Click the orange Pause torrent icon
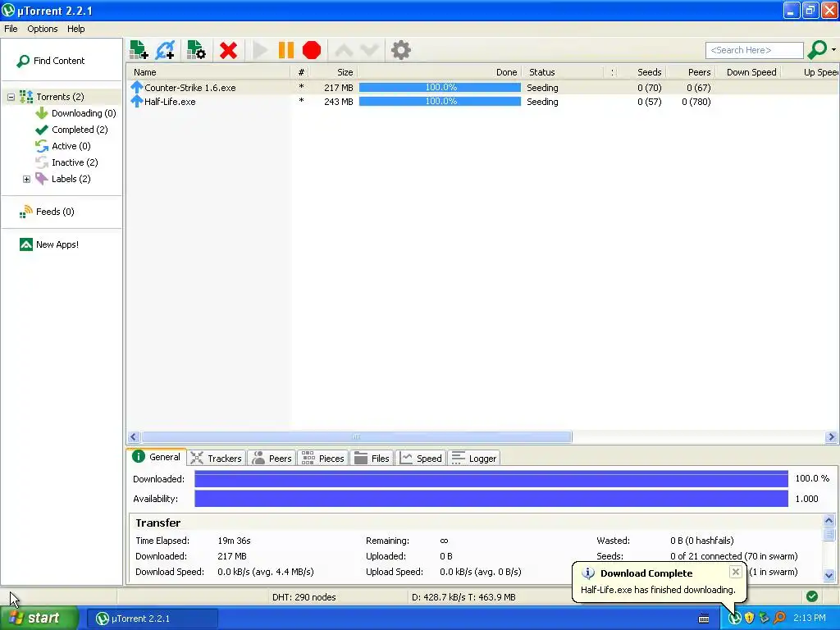Image resolution: width=840 pixels, height=630 pixels. tap(286, 50)
